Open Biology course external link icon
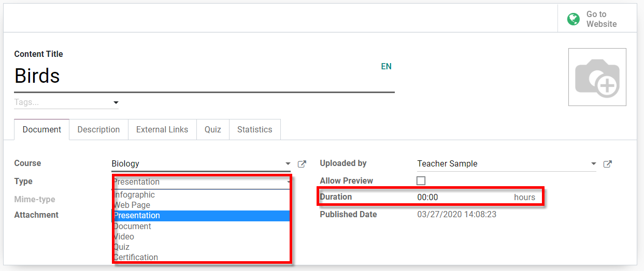 point(302,164)
